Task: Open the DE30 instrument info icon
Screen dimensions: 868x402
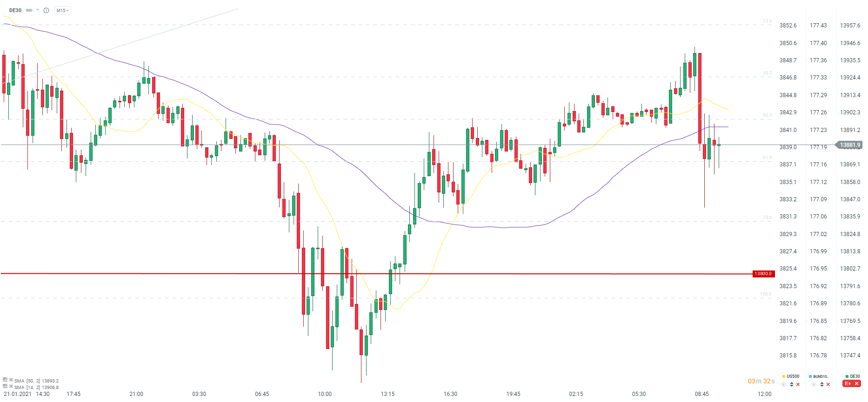Action: [x=46, y=10]
